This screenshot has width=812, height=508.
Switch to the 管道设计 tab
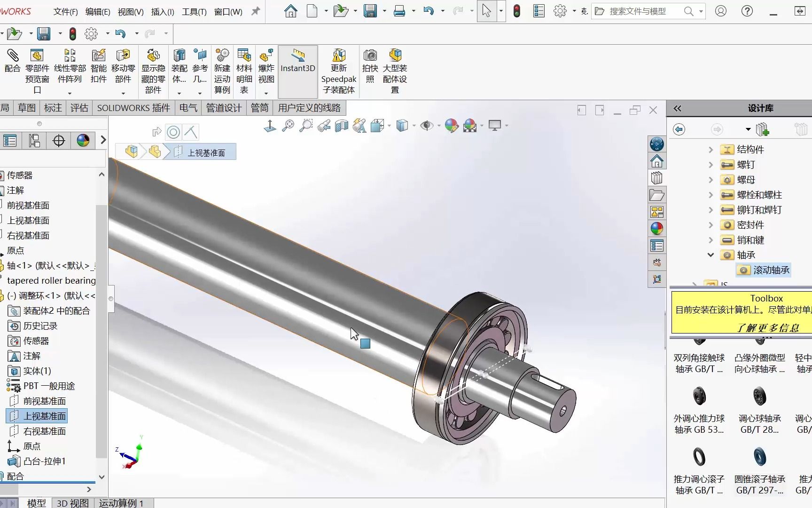[224, 108]
